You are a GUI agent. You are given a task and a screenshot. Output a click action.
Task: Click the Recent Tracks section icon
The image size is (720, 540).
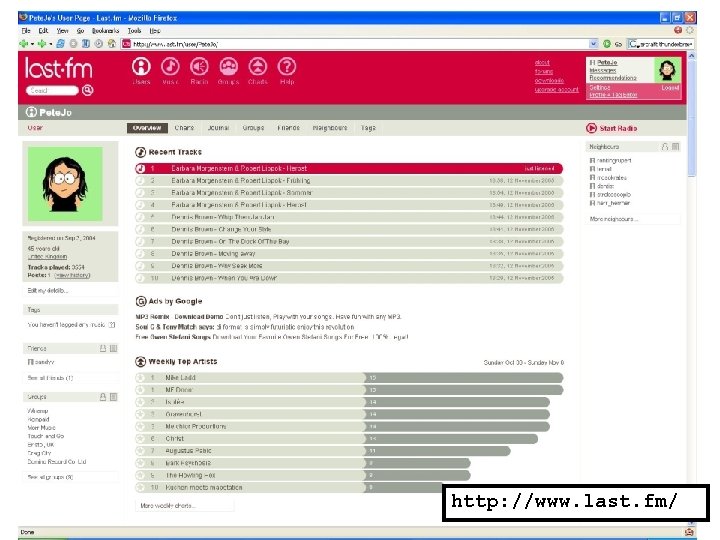coord(141,152)
